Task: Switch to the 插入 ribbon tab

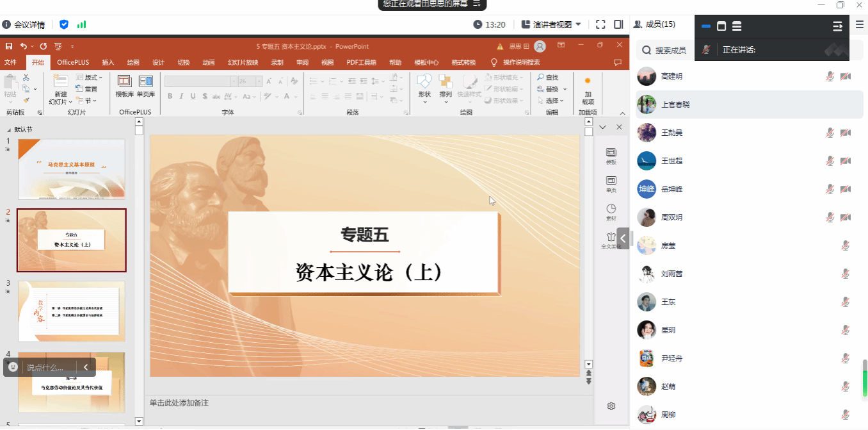Action: [x=108, y=62]
